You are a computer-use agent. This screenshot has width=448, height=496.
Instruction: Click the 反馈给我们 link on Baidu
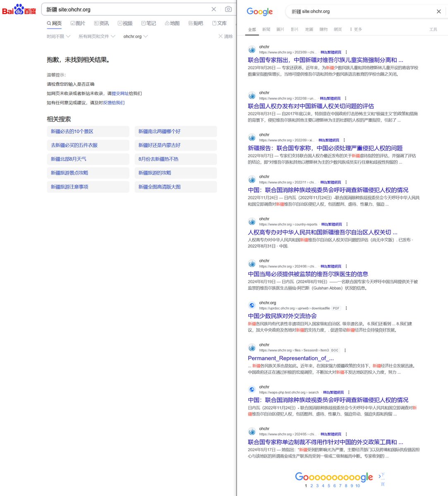point(114,103)
